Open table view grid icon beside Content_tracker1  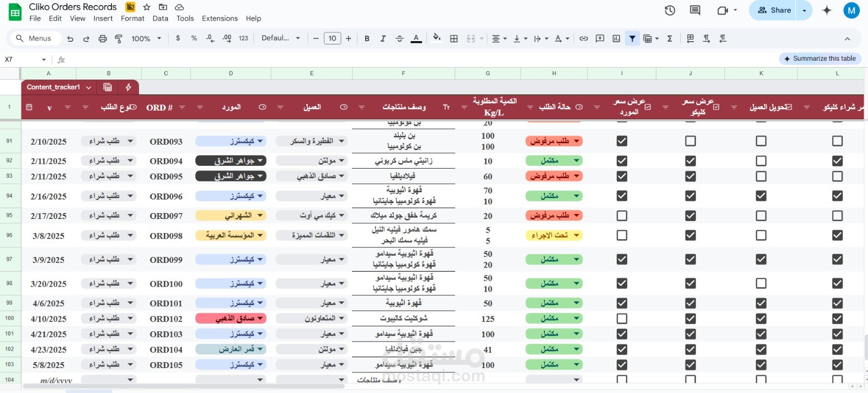107,87
